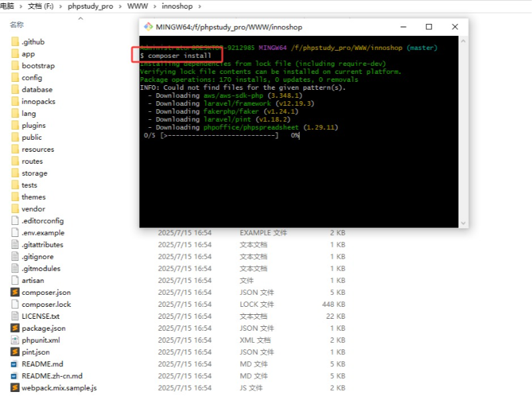Click the vendor folder icon

coord(15,208)
